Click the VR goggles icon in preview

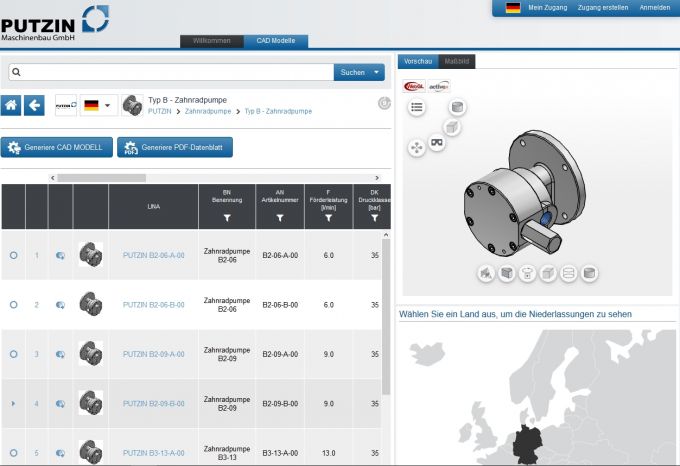tap(437, 144)
